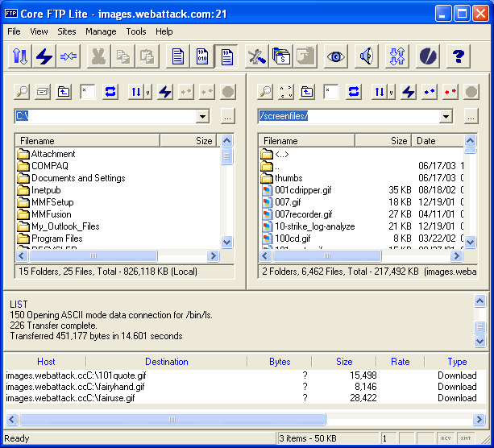This screenshot has width=494, height=448.
Task: Click the local panel stop octagon icon
Action: pyautogui.click(x=228, y=92)
